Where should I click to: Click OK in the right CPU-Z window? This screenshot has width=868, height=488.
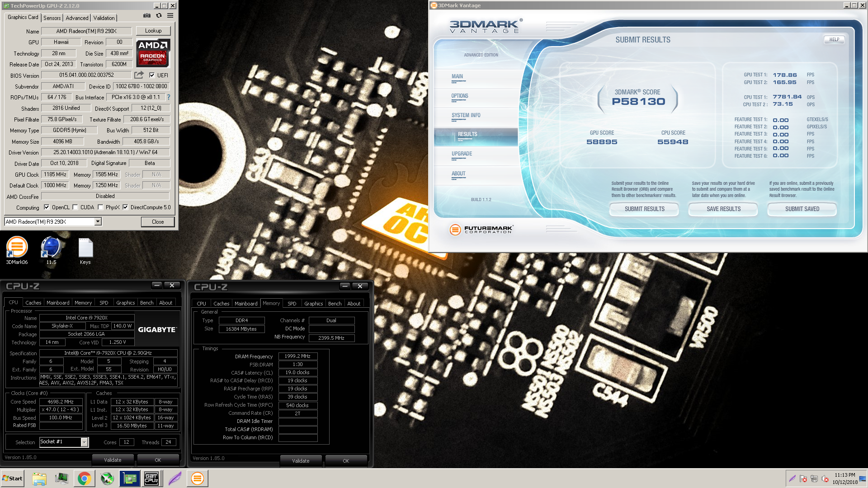coord(346,461)
